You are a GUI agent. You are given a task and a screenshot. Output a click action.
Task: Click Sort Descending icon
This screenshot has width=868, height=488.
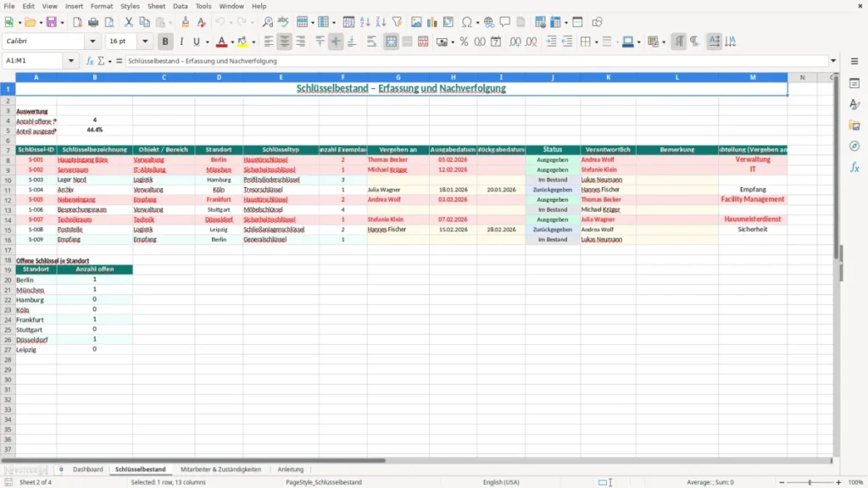click(x=381, y=22)
